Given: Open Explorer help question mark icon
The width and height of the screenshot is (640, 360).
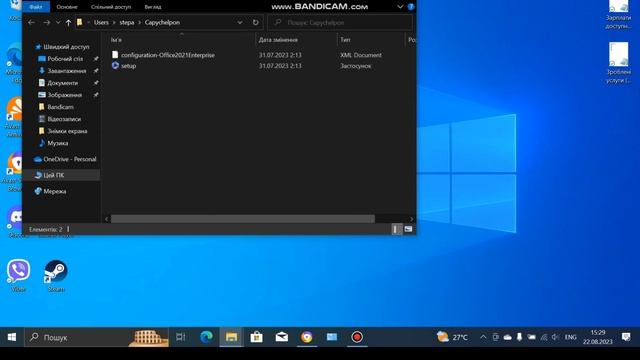Looking at the screenshot, I should pyautogui.click(x=411, y=7).
